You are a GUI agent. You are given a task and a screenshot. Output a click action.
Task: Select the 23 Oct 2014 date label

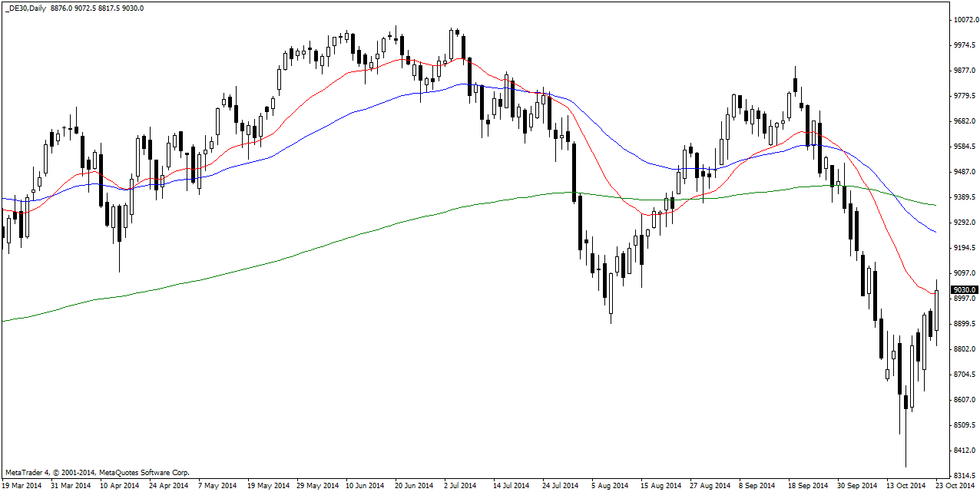coord(956,486)
